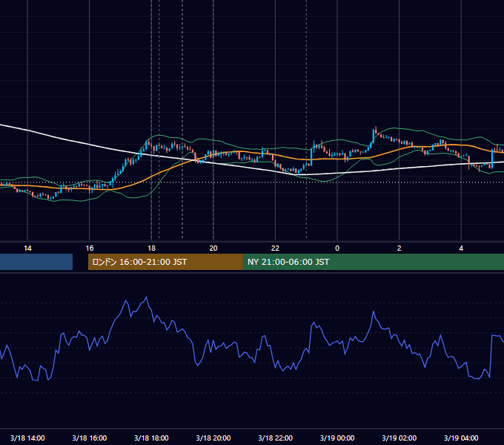Screen dimensions: 504x445
Task: Click the 4 hour label on price chart axis
Action: [x=461, y=248]
